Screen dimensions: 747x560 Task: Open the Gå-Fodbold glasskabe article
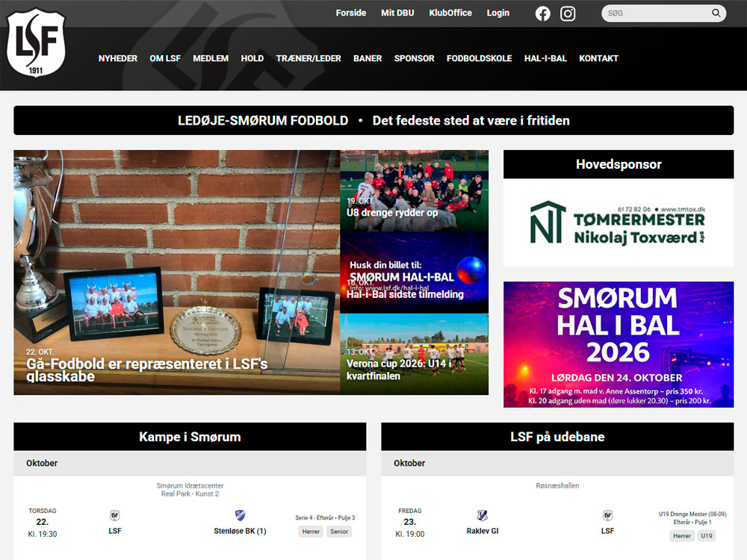point(177,273)
